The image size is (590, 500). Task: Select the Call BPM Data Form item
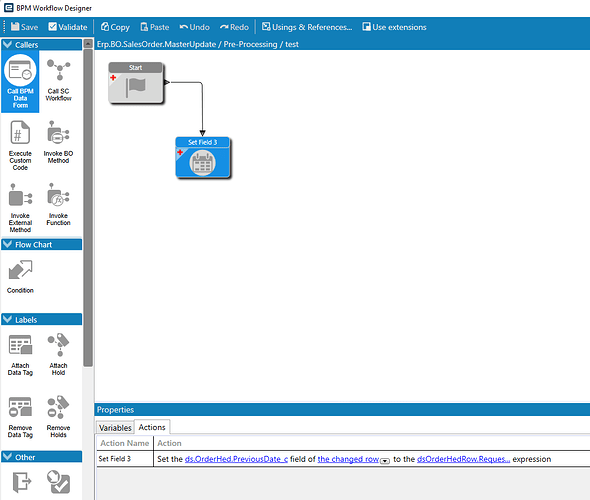pos(20,82)
